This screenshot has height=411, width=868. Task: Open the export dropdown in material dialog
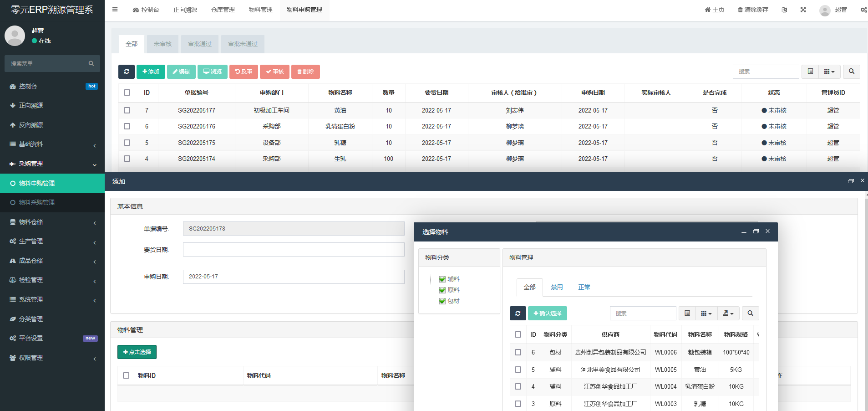pyautogui.click(x=728, y=313)
